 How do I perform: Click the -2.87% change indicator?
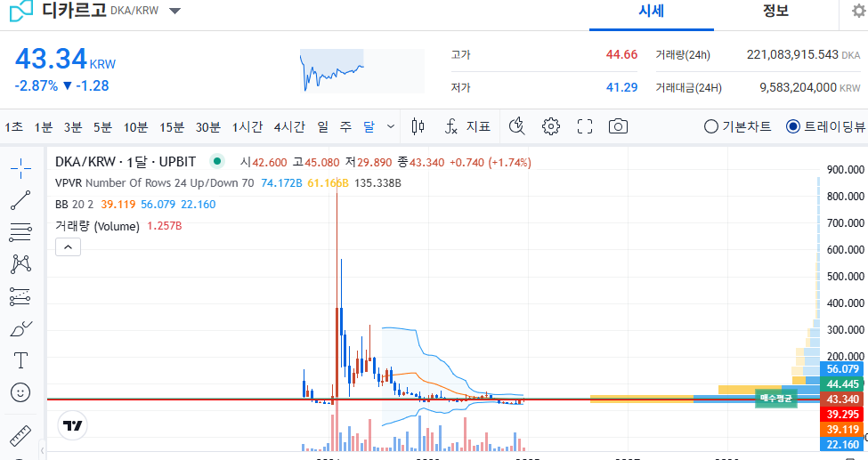(x=36, y=85)
